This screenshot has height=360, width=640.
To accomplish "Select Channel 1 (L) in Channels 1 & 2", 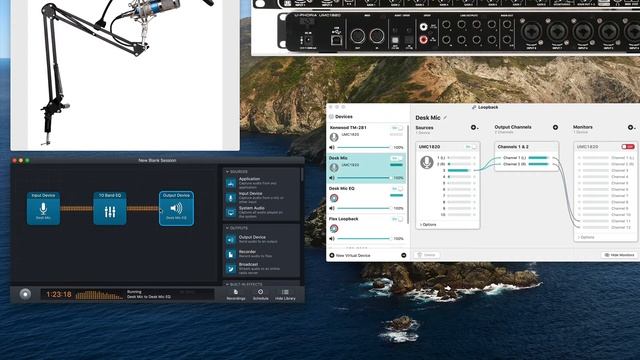I will click(525, 158).
